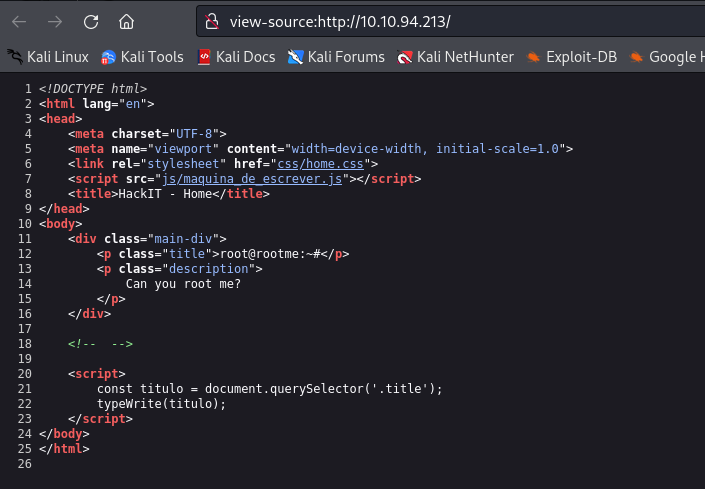Click line number 26
Image resolution: width=705 pixels, height=489 pixels.
tap(25, 464)
